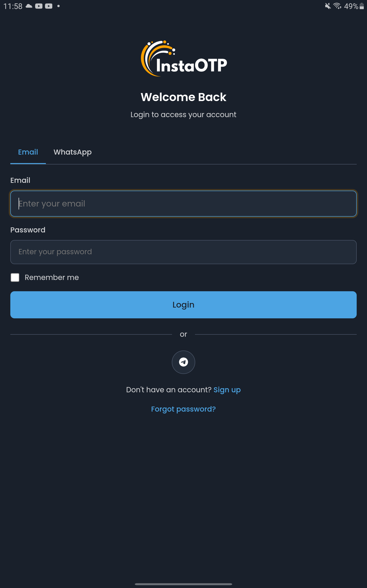Switch to the WhatsApp tab
The height and width of the screenshot is (588, 367).
coord(72,152)
